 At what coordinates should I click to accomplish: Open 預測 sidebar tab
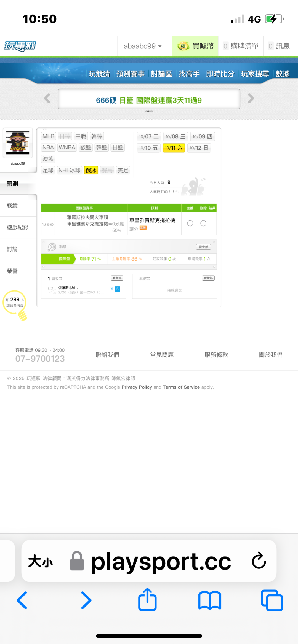(x=18, y=184)
